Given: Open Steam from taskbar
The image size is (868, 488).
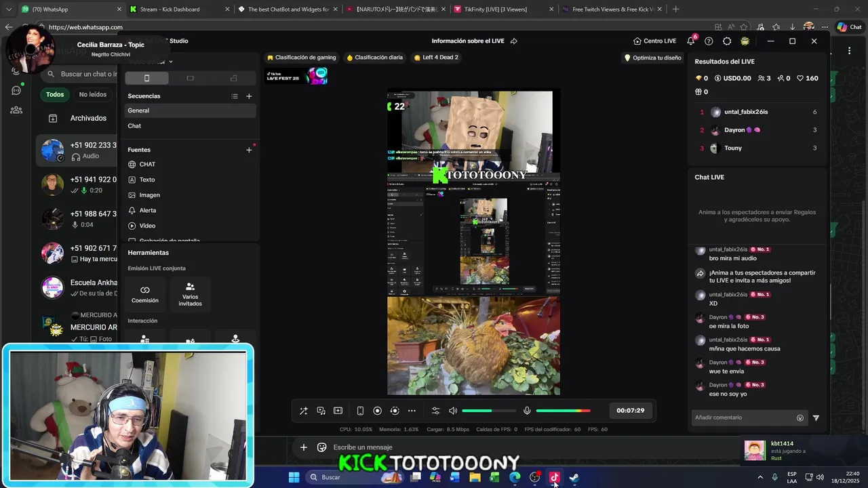Looking at the screenshot, I should click(574, 477).
